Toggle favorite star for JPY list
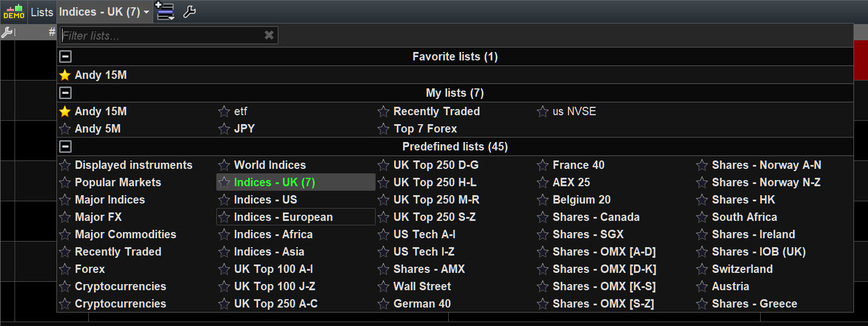This screenshot has height=326, width=868. [224, 129]
